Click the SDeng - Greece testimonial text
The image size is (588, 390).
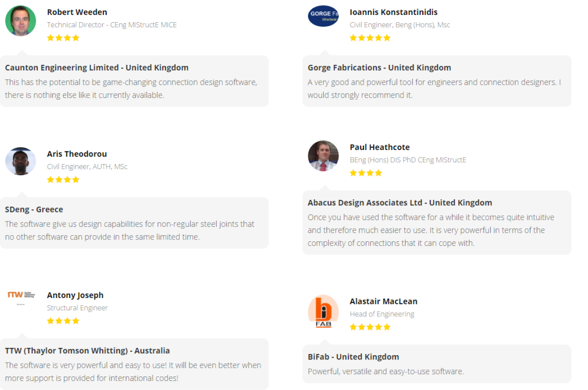129,230
